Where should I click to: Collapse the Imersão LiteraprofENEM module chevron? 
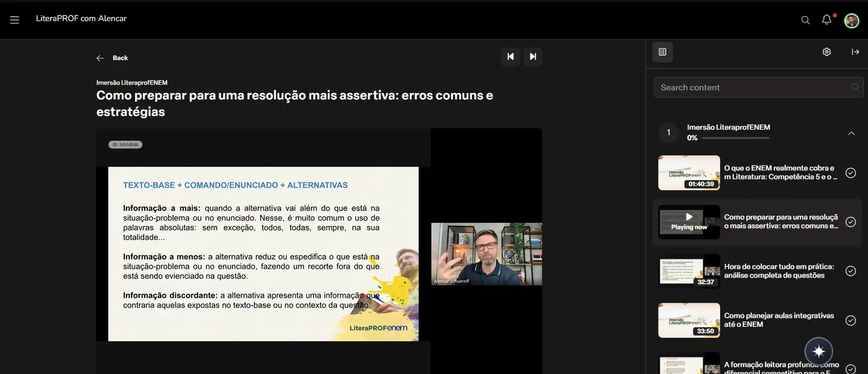[851, 133]
